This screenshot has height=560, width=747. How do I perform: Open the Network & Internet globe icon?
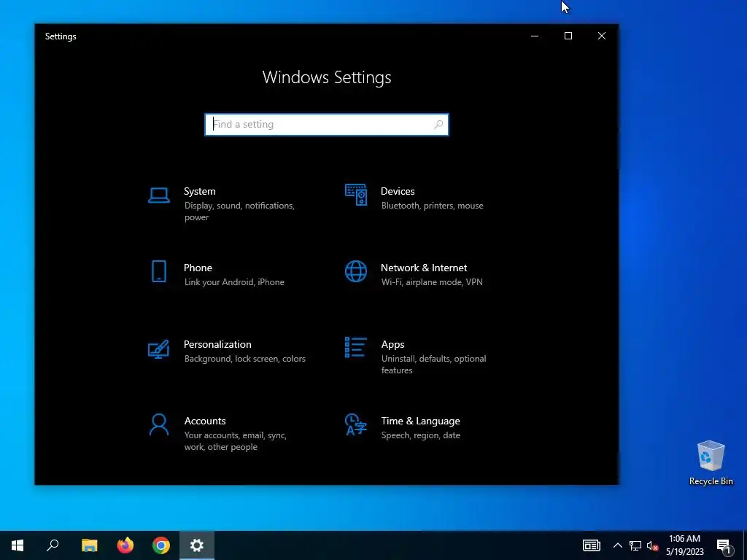click(356, 271)
